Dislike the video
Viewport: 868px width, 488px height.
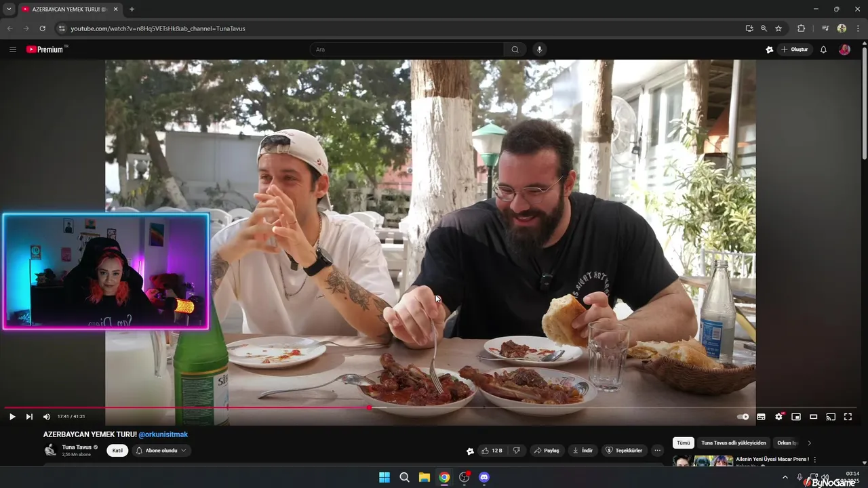pos(517,451)
